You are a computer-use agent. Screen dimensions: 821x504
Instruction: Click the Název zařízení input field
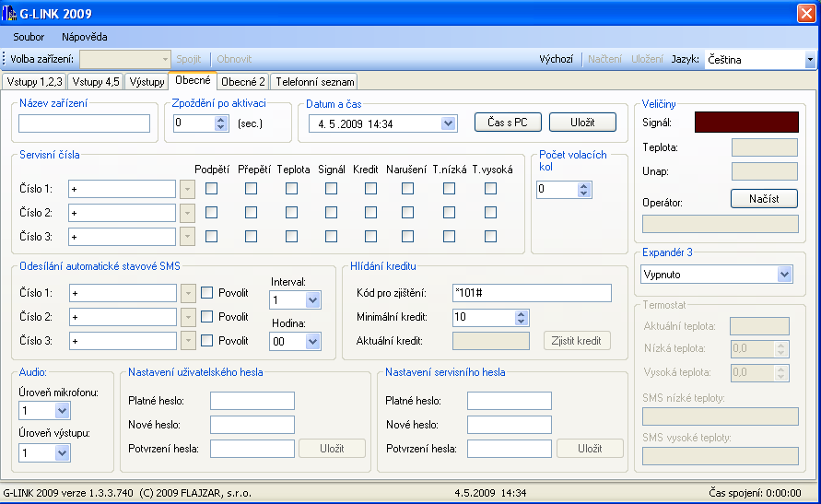[84, 123]
